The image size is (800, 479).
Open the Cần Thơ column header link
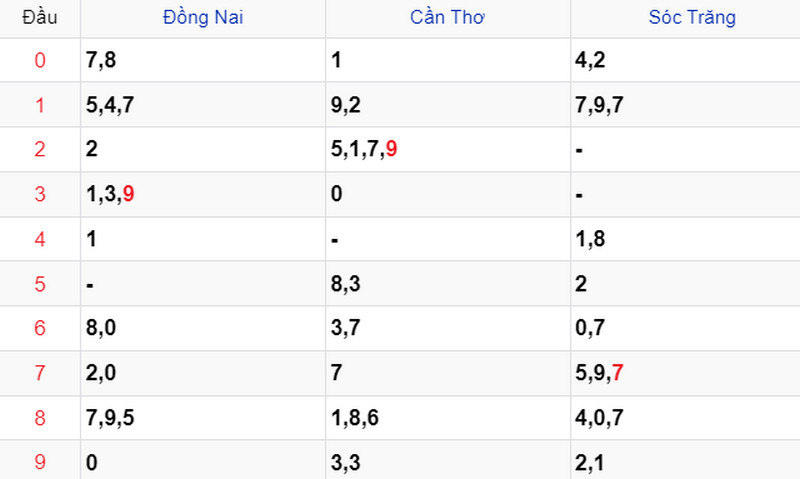click(447, 17)
